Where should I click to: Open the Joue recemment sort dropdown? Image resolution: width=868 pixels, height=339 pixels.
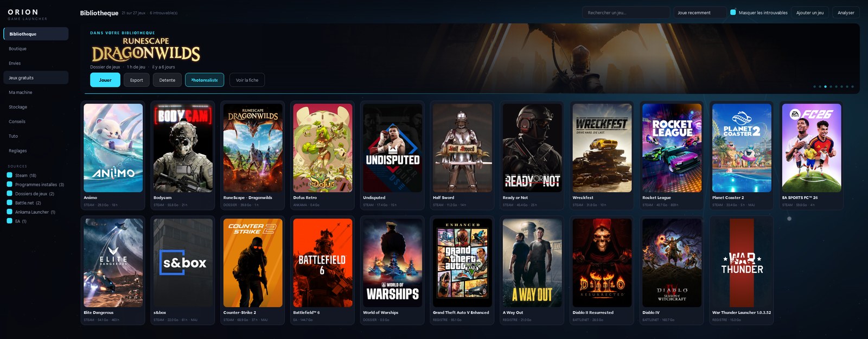(x=700, y=12)
